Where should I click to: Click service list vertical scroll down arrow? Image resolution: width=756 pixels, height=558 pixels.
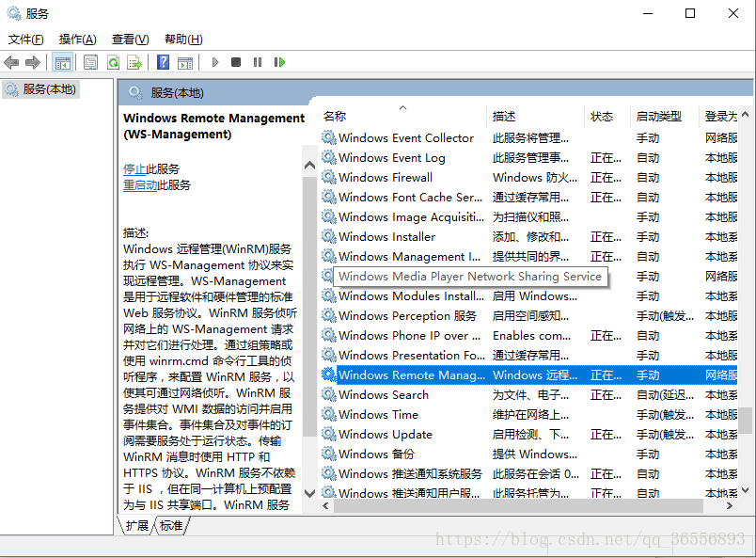coord(746,490)
